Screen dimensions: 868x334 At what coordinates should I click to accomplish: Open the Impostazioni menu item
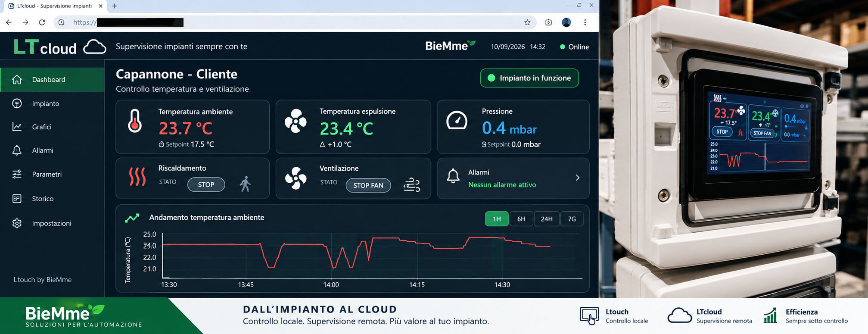[x=52, y=223]
